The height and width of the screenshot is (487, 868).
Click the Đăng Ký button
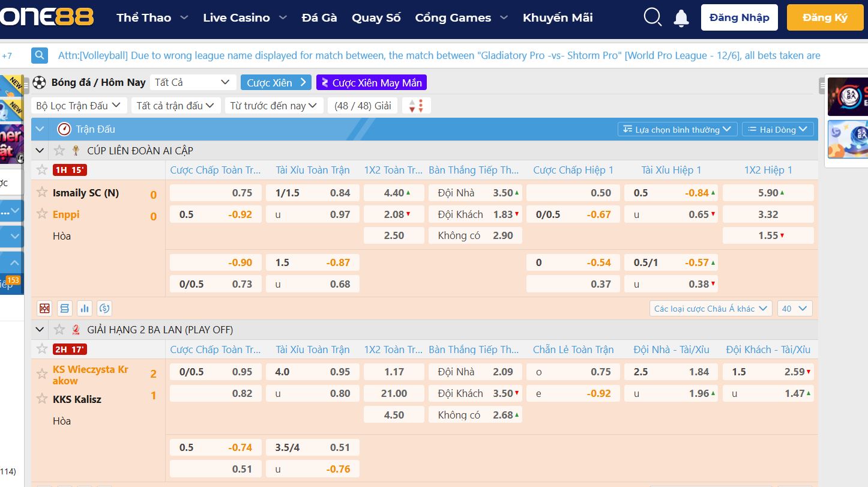(825, 18)
